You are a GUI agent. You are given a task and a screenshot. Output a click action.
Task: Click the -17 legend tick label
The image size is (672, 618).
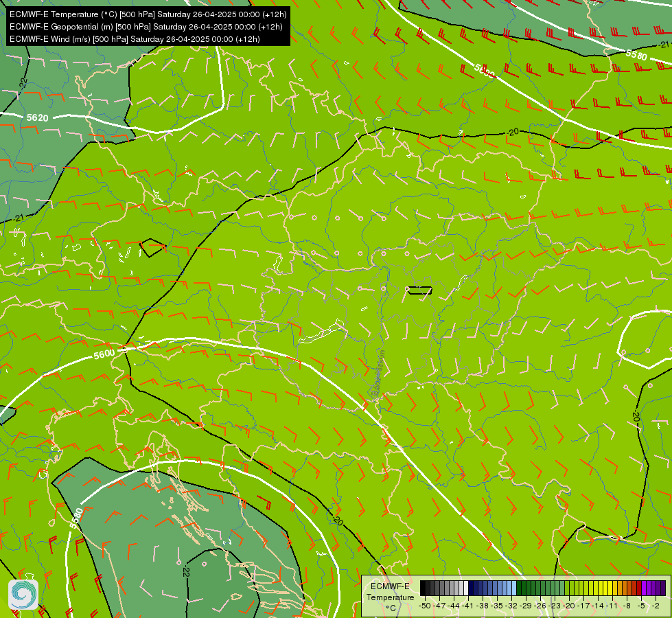click(583, 606)
